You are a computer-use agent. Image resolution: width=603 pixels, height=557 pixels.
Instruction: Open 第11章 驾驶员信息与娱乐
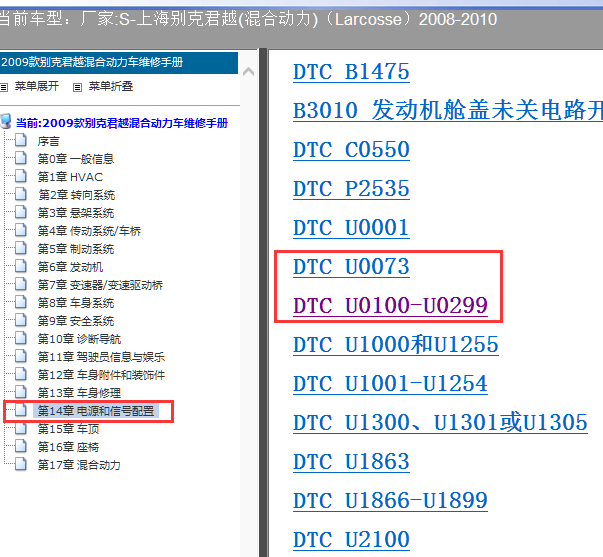click(x=101, y=357)
